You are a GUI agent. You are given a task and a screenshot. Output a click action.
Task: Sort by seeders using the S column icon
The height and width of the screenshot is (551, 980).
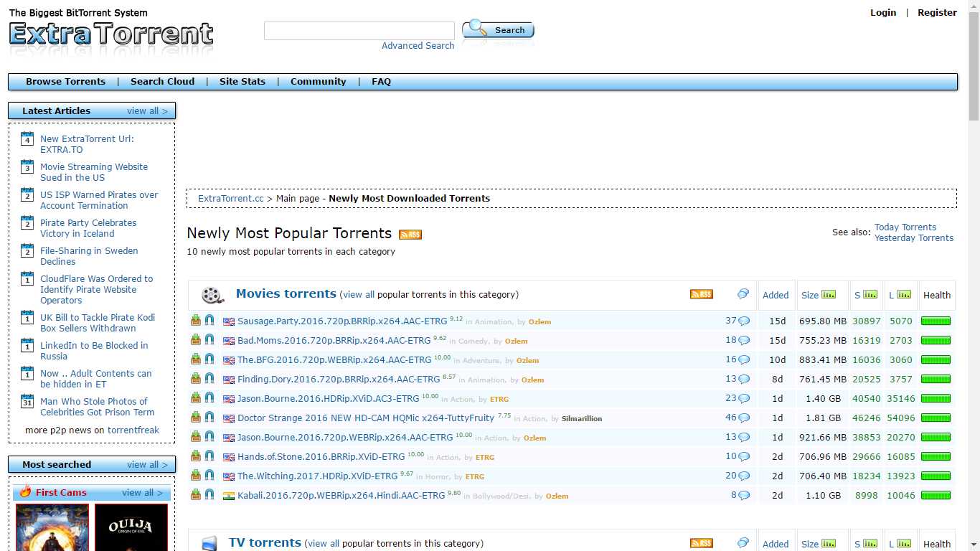870,294
